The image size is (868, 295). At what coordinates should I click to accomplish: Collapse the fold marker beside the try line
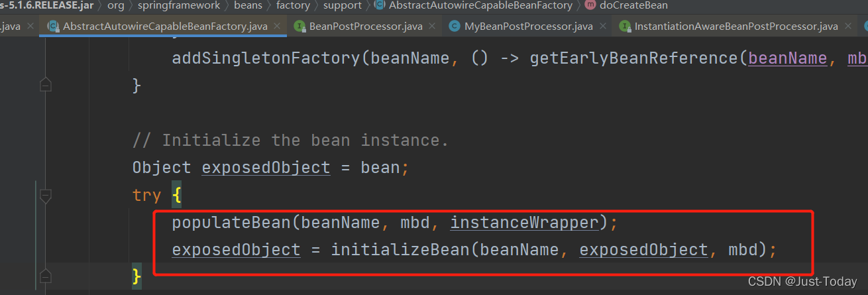45,196
